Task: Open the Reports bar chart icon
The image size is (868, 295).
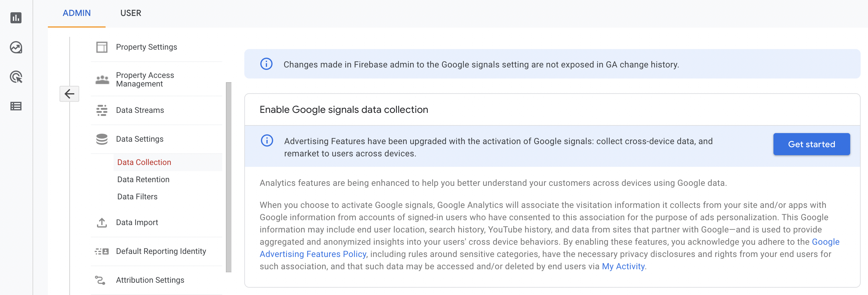Action: pos(16,18)
